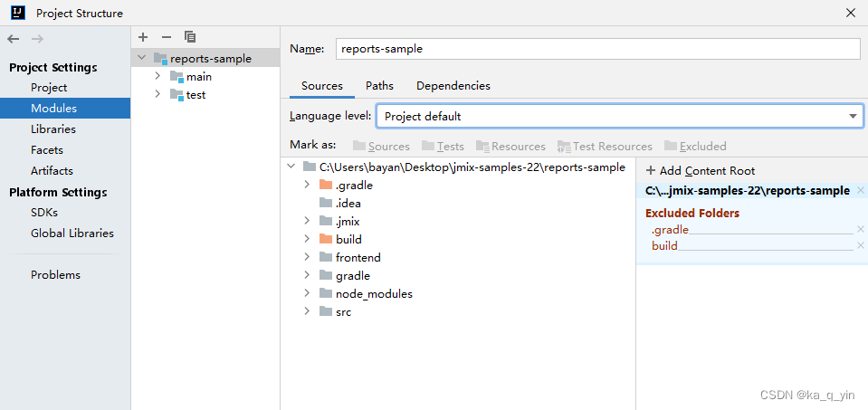
Task: Select the .idea folder row
Action: (x=458, y=203)
